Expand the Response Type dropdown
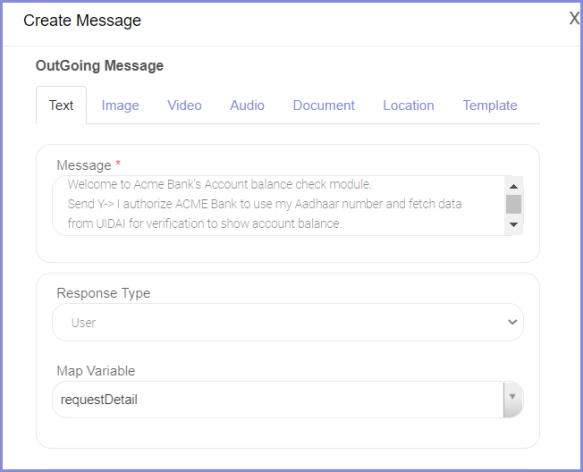 (288, 322)
